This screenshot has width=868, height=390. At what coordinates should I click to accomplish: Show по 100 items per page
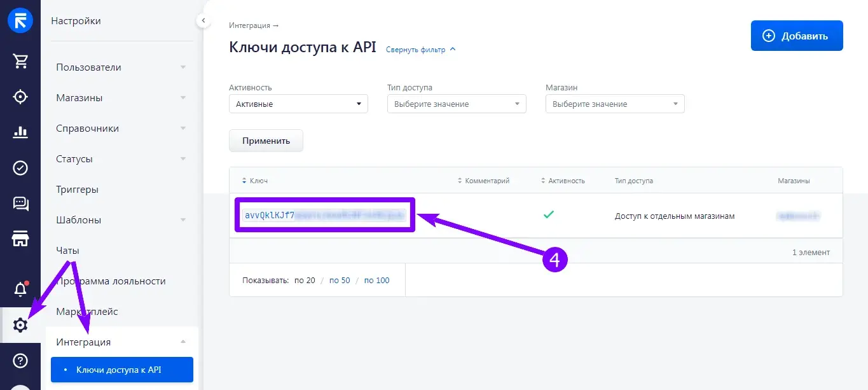[376, 280]
